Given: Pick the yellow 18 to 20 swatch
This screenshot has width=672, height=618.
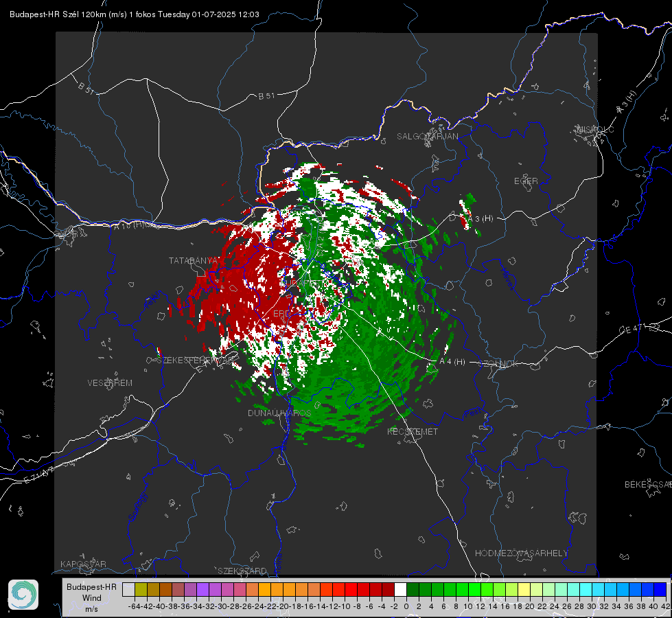Looking at the screenshot, I should pos(524,589).
